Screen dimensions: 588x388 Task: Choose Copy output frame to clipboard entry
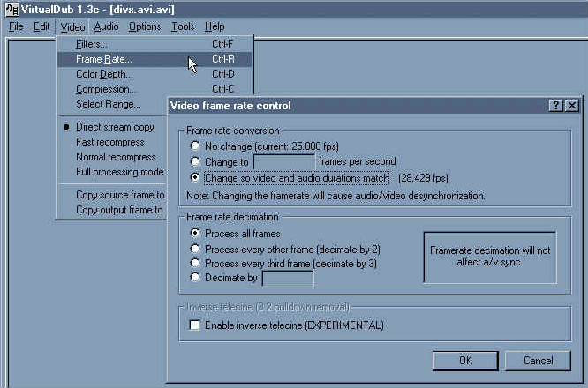tap(112, 210)
